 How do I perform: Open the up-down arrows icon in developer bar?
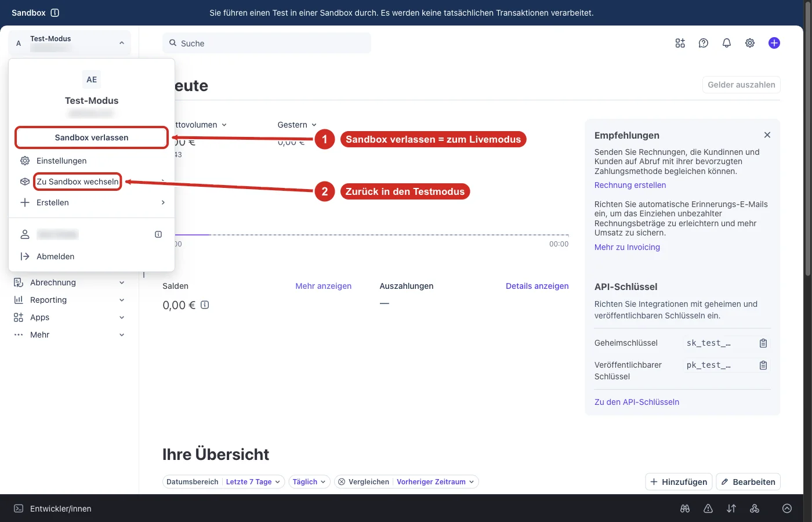(731, 509)
